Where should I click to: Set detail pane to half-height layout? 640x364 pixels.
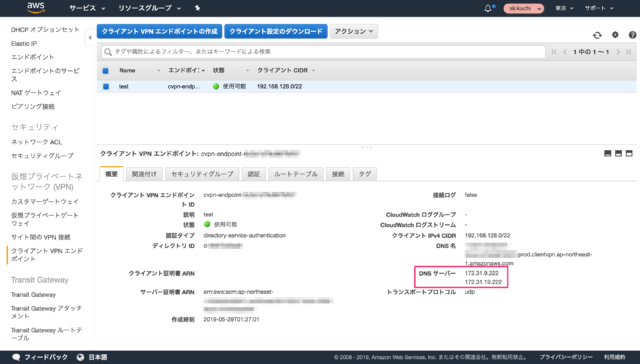pos(618,153)
